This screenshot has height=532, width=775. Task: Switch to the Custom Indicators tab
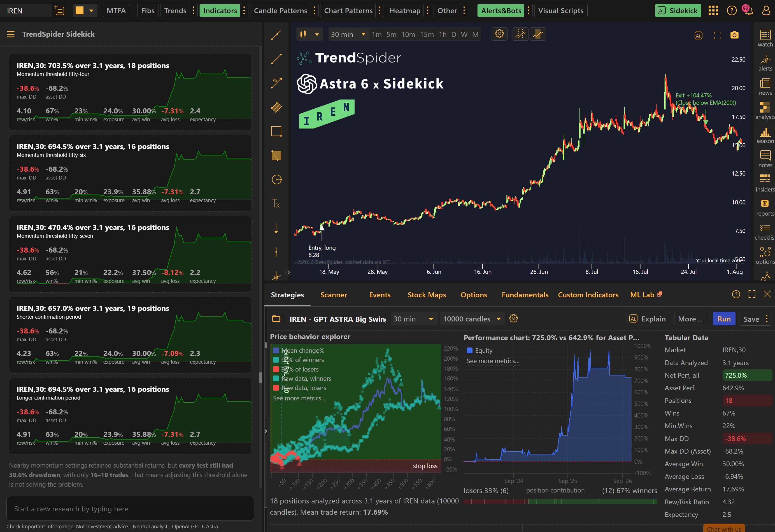point(588,295)
